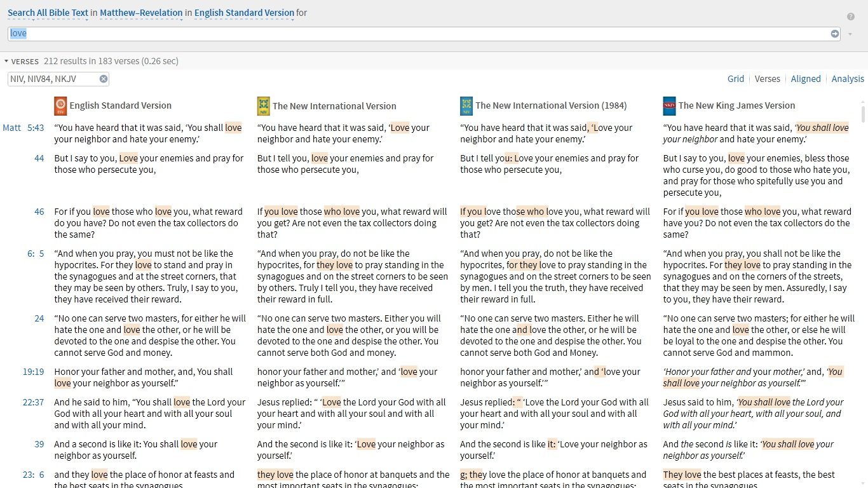Click the ESV text 'You shall love your neighbor and hate your enemy'
868x488 pixels.
click(147, 133)
